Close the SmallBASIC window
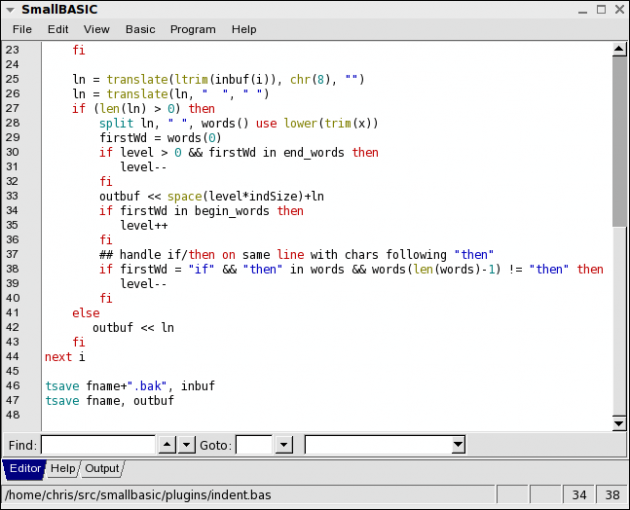This screenshot has width=630, height=510. click(x=620, y=10)
